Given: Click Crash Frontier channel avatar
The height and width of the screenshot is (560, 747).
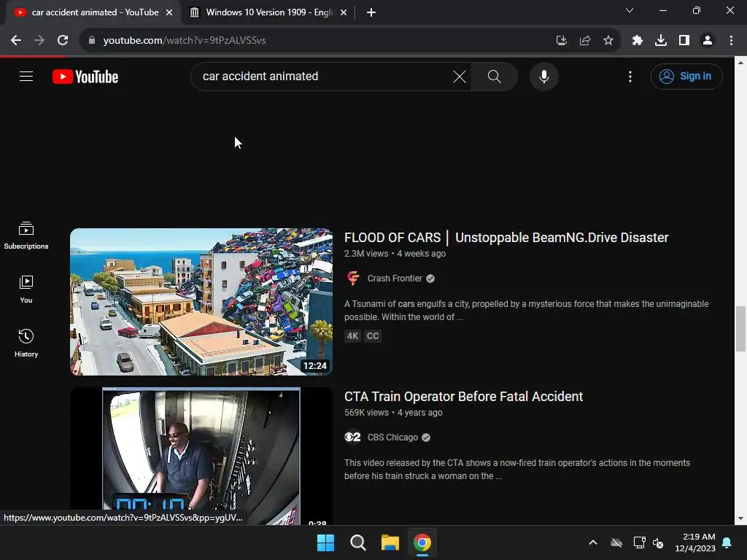Looking at the screenshot, I should click(353, 278).
